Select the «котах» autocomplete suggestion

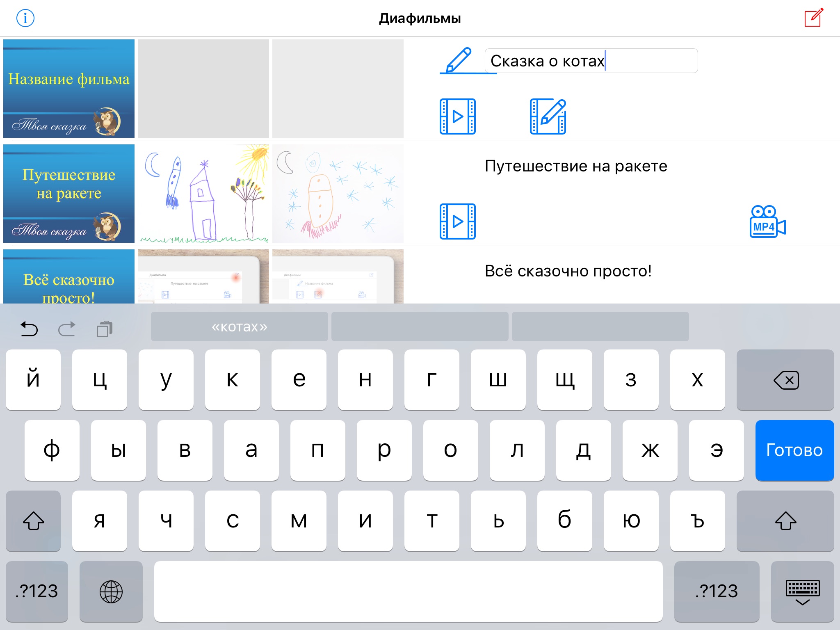click(x=239, y=326)
